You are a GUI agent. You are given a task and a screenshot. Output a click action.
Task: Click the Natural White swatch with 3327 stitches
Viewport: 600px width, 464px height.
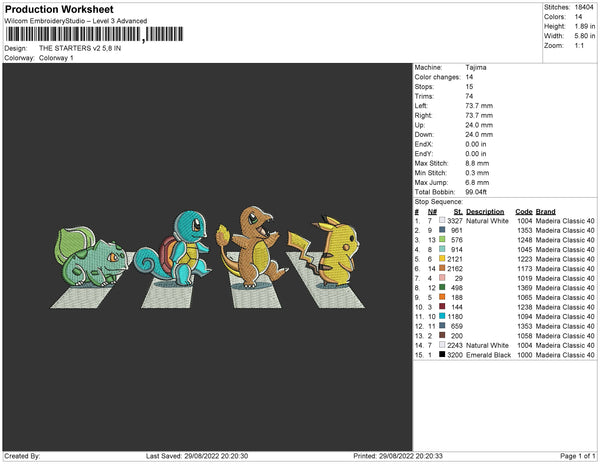(442, 220)
